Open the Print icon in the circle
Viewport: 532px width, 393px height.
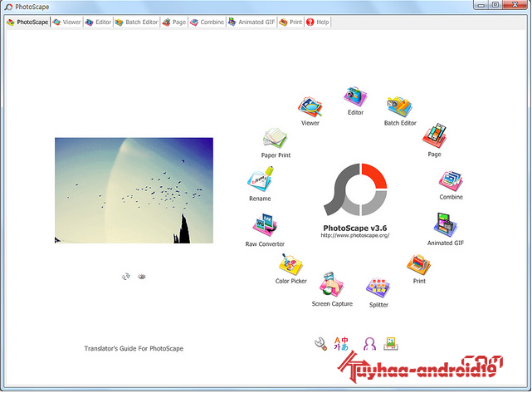coord(418,265)
